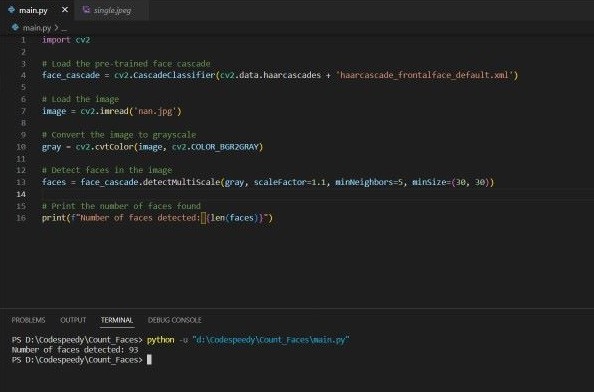Click the Python file icon on main.py tab

coord(11,10)
